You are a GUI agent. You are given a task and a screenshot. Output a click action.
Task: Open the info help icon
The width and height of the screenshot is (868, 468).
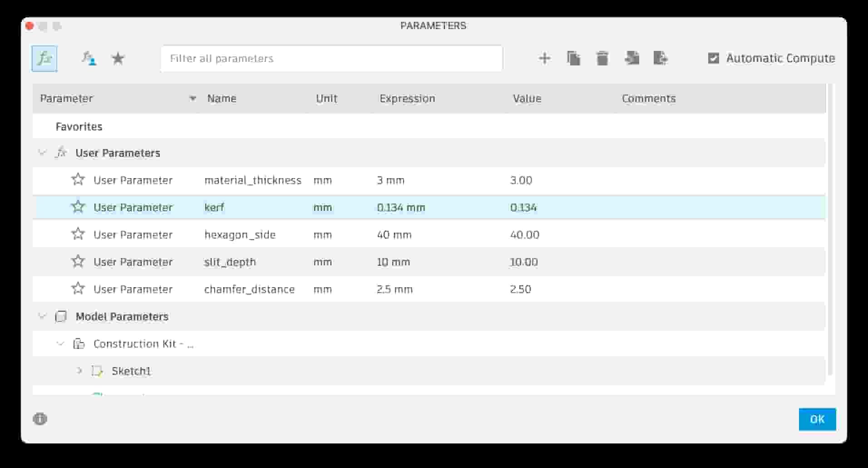pos(40,419)
